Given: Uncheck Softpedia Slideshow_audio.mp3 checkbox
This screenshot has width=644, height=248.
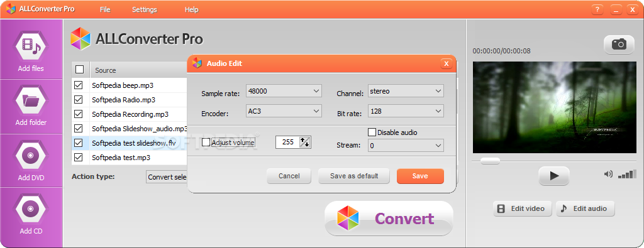Looking at the screenshot, I should (78, 128).
